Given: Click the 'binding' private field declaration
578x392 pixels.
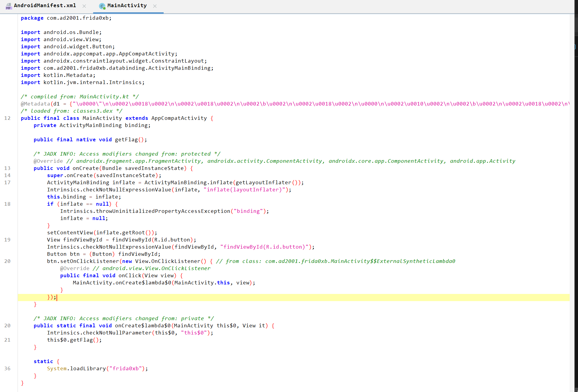Looking at the screenshot, I should [x=92, y=125].
